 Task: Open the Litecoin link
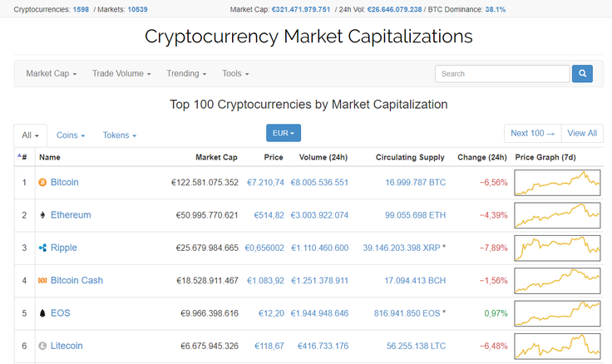pyautogui.click(x=67, y=346)
